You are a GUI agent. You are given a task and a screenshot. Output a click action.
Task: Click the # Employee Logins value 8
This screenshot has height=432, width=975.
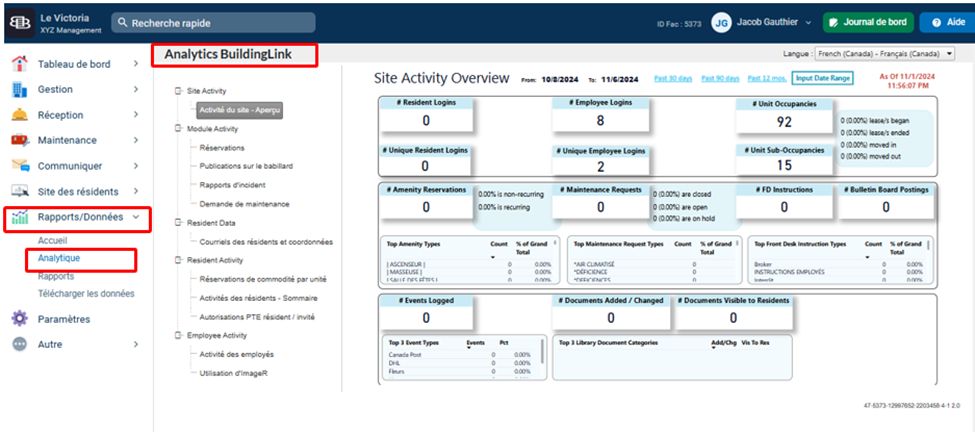tap(601, 121)
